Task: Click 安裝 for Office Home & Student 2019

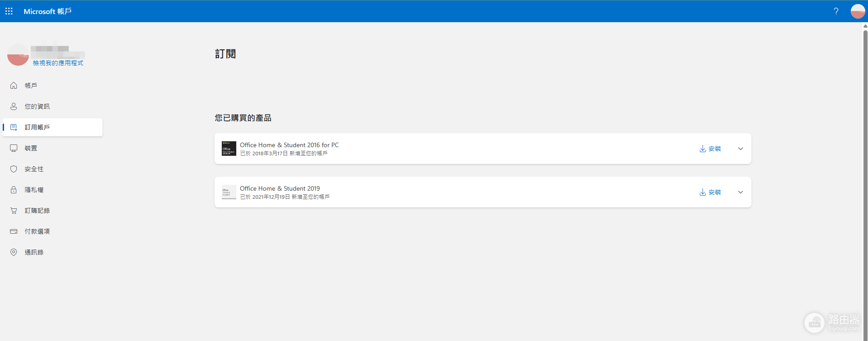Action: pyautogui.click(x=710, y=192)
